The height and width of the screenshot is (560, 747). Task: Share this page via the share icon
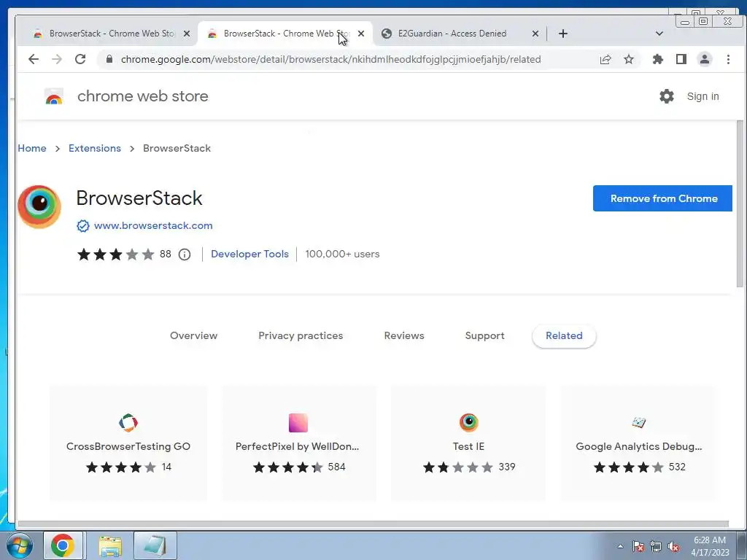(605, 59)
